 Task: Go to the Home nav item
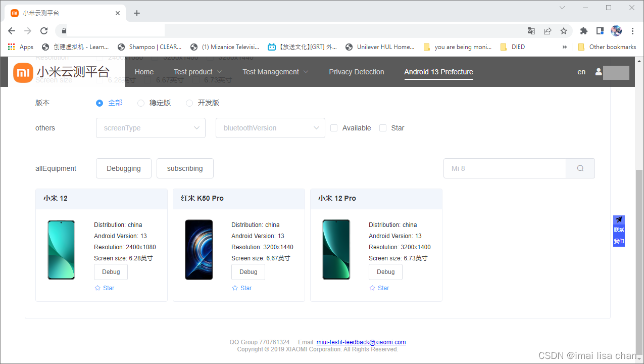pyautogui.click(x=144, y=72)
